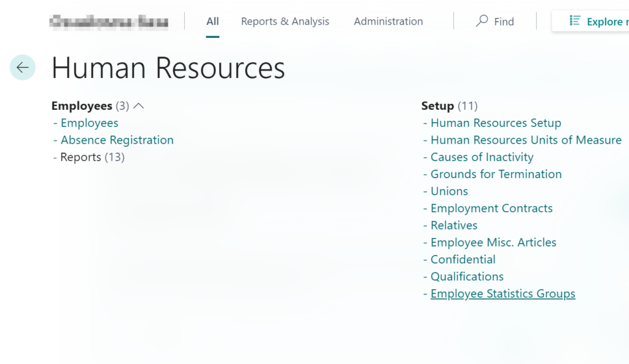Screen dimensions: 629x364
Task: Click the back arrow button
Action: (23, 68)
